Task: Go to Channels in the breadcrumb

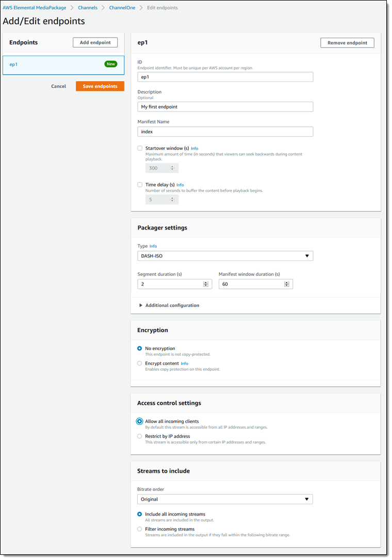Action: click(88, 8)
